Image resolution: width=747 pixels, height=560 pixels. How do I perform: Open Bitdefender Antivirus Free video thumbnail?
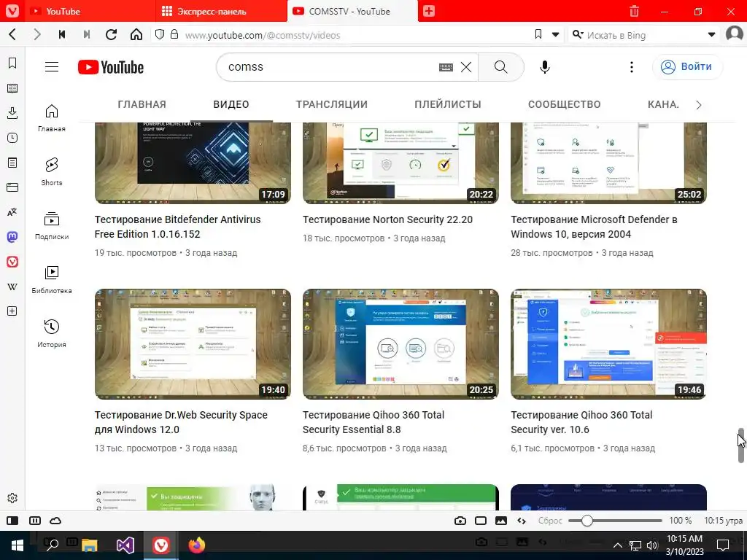tap(193, 163)
